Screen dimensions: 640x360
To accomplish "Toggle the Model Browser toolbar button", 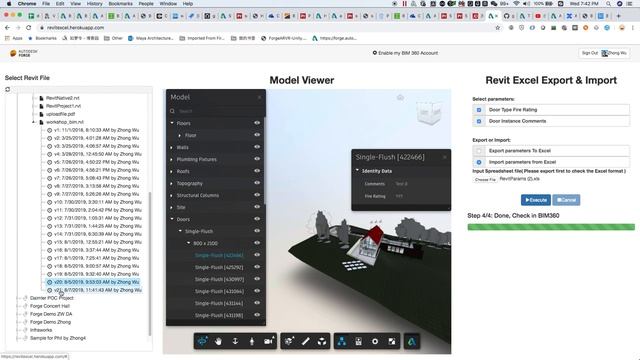I will [x=342, y=341].
